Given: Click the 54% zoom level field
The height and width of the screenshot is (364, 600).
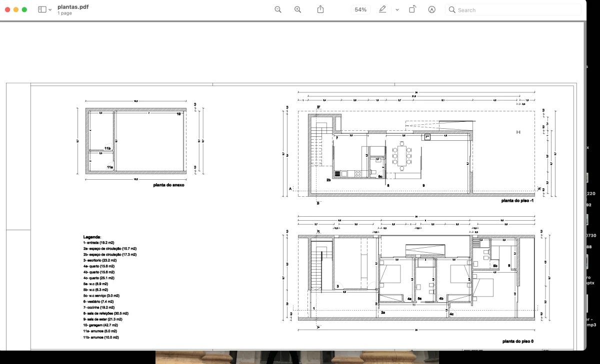Looking at the screenshot, I should pyautogui.click(x=360, y=9).
